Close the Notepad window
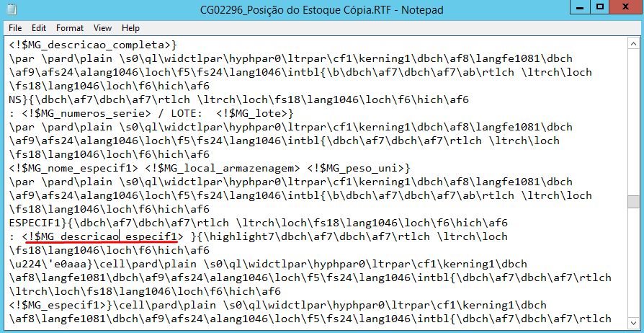Image resolution: width=644 pixels, height=333 pixels. tap(625, 7)
